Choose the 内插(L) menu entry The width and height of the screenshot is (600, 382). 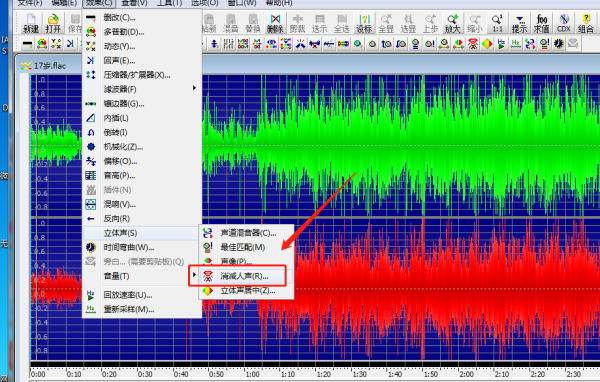pyautogui.click(x=142, y=118)
